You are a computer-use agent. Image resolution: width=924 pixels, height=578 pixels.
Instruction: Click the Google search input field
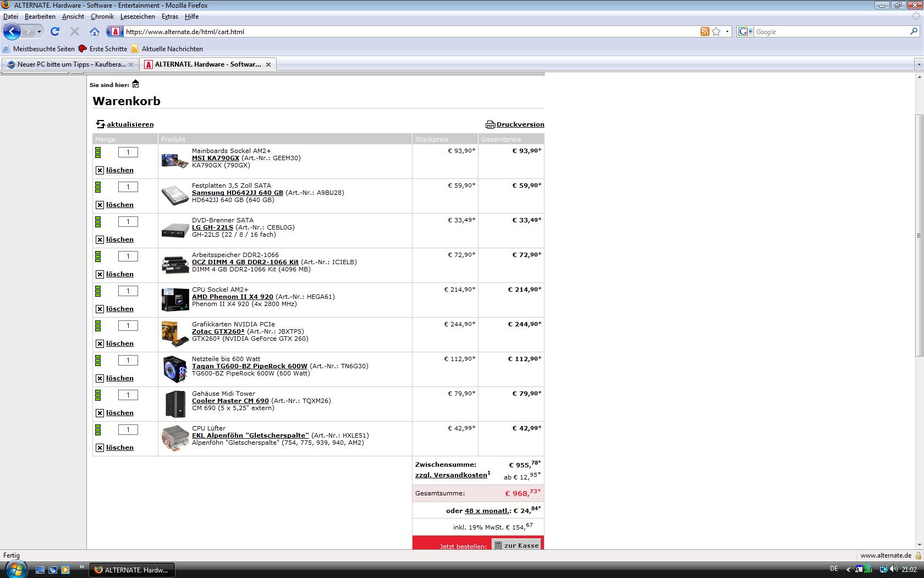[x=831, y=31]
